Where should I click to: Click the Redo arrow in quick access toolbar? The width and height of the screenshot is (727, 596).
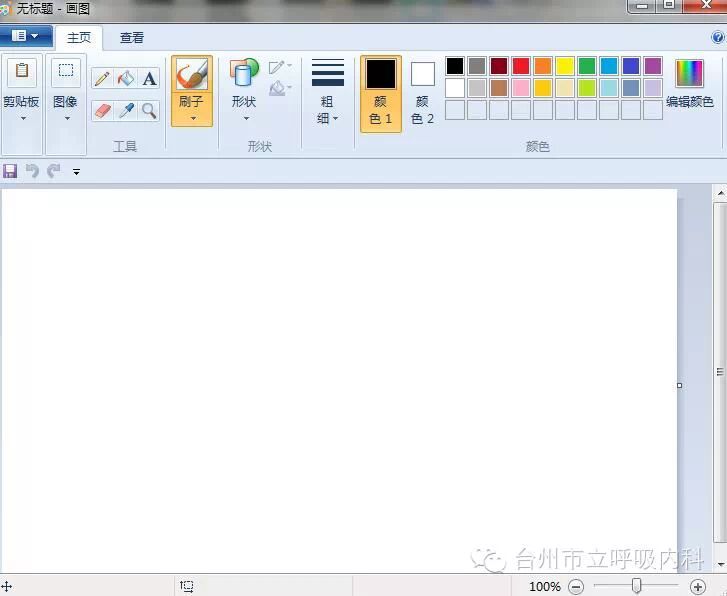click(x=54, y=171)
